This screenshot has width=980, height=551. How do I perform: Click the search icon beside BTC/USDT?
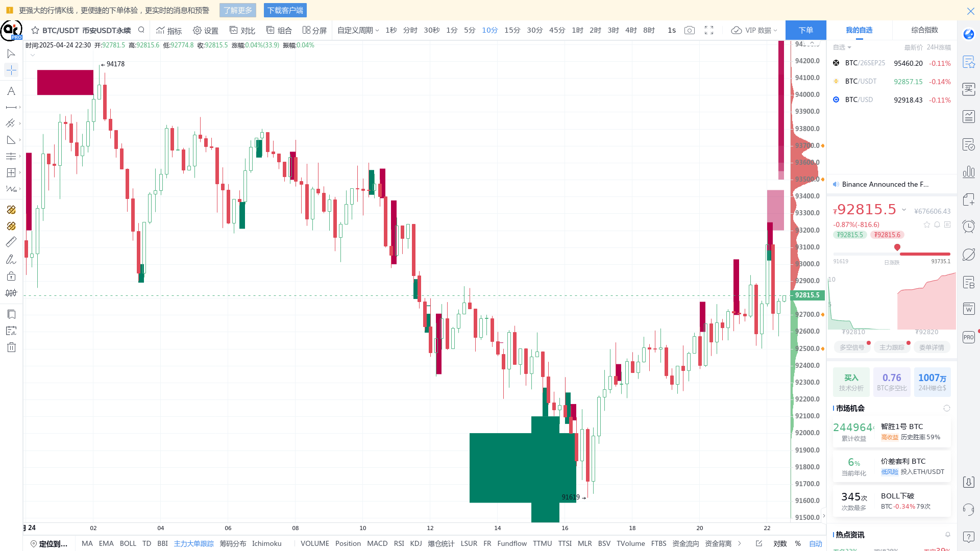tap(141, 30)
